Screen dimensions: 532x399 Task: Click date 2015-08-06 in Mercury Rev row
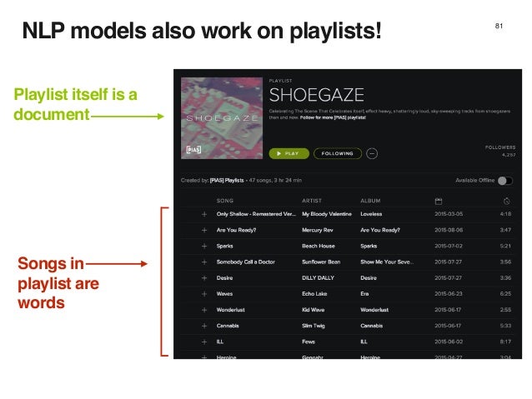[x=449, y=230]
